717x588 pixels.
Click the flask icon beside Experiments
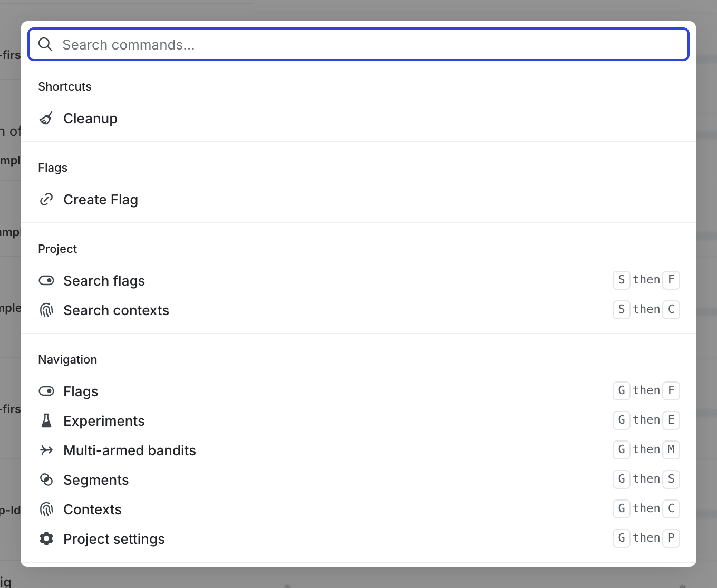[x=46, y=421]
